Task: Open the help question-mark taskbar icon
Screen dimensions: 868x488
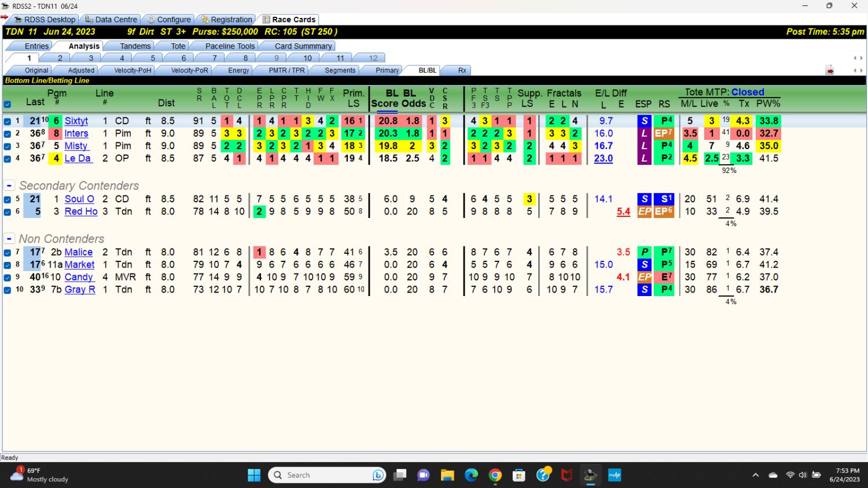Action: coord(543,475)
